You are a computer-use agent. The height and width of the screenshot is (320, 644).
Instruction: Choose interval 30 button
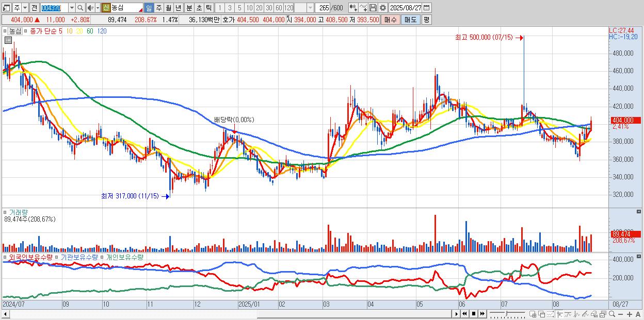(269, 8)
